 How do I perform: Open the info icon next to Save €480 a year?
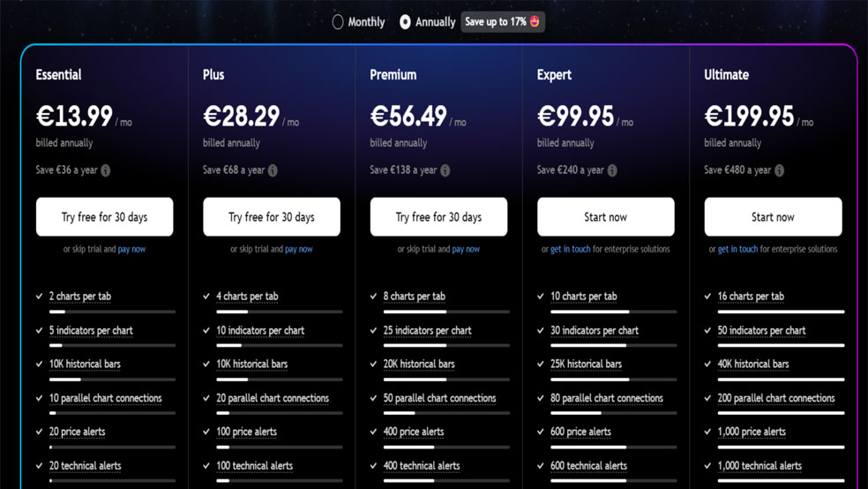[779, 170]
